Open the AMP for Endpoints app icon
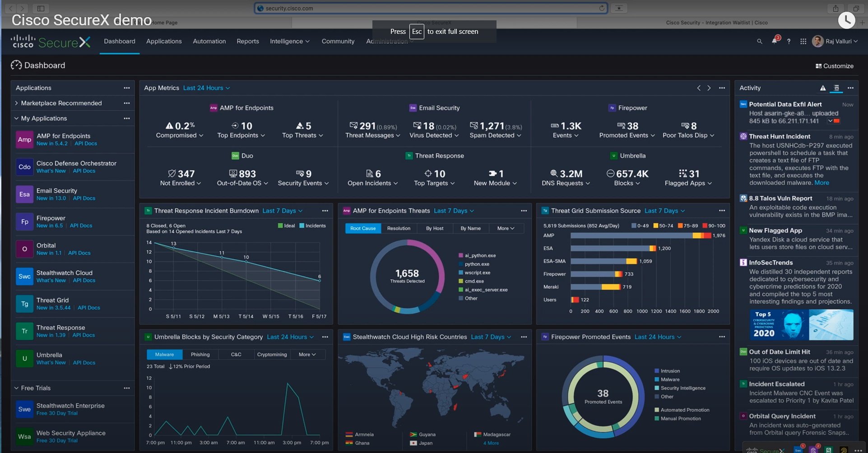868x453 pixels. (x=24, y=139)
